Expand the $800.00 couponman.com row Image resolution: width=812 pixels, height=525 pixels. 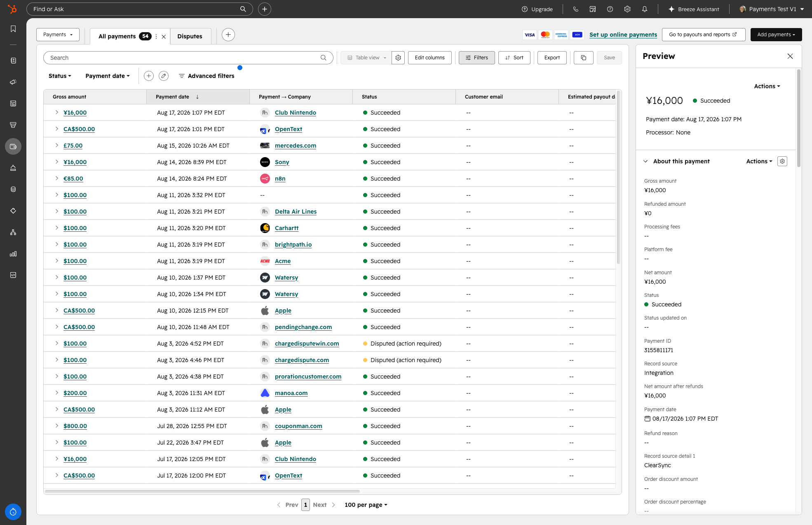coord(56,426)
